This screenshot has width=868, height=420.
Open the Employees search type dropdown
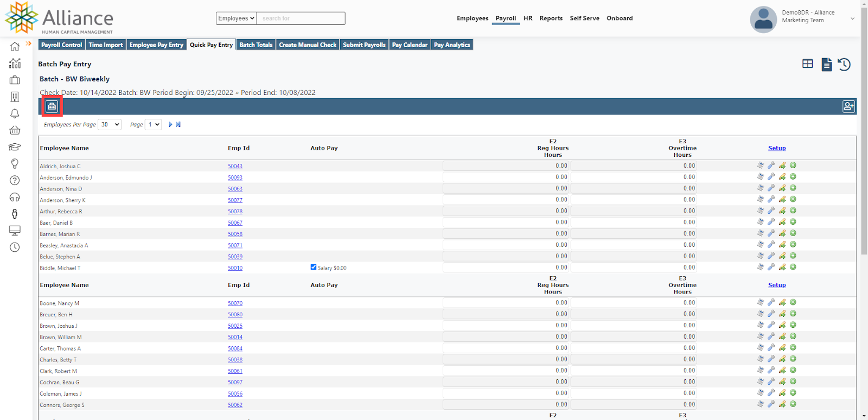236,18
